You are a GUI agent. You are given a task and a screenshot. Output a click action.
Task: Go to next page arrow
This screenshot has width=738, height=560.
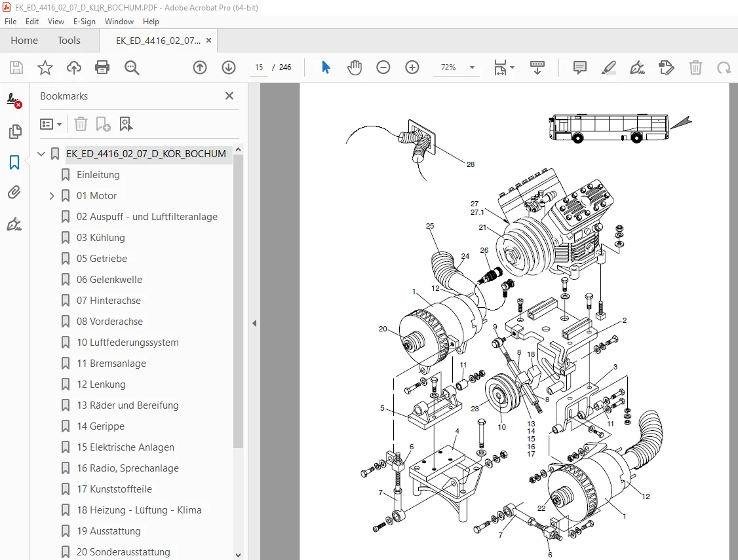[229, 67]
